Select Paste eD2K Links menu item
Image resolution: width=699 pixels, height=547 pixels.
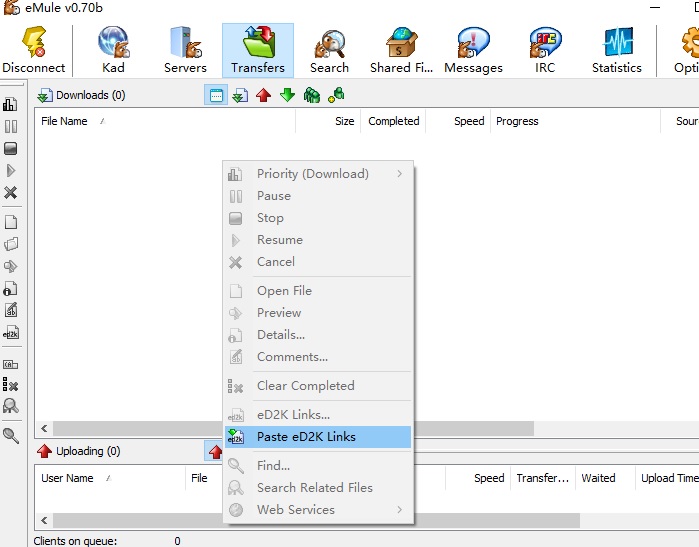306,437
